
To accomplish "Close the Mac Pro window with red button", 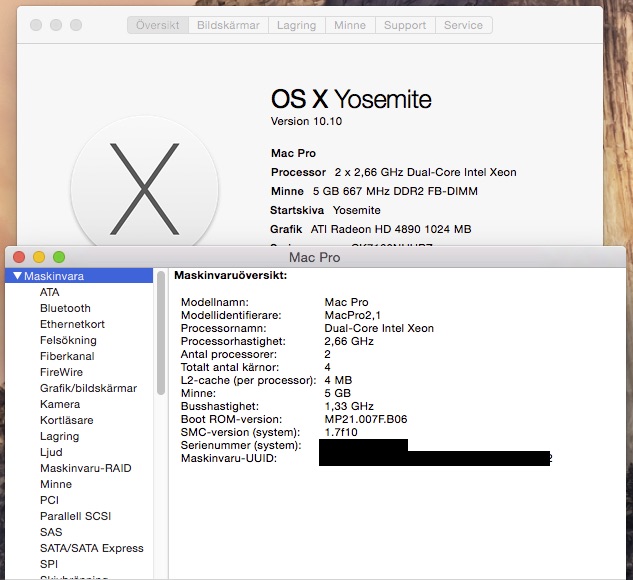I will pyautogui.click(x=19, y=257).
